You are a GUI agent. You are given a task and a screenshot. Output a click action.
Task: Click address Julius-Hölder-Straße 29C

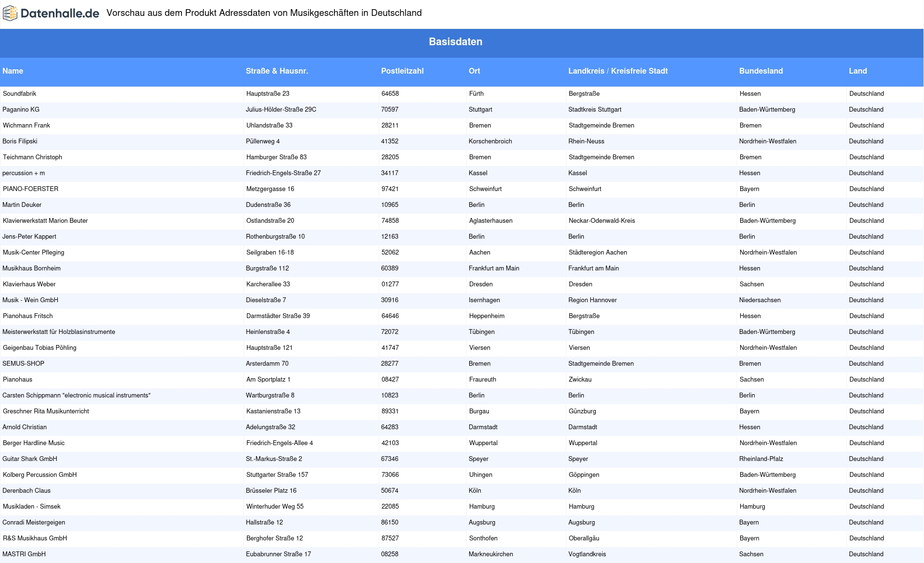tap(281, 110)
